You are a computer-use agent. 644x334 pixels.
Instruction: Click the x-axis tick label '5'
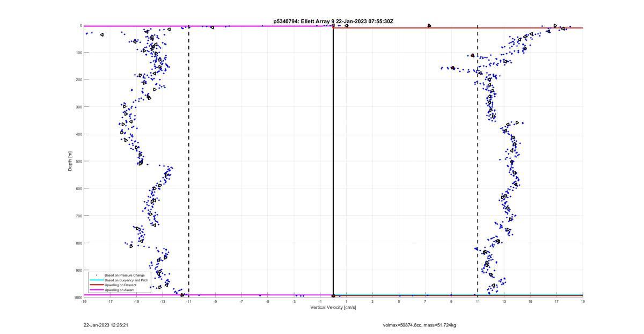(x=399, y=301)
